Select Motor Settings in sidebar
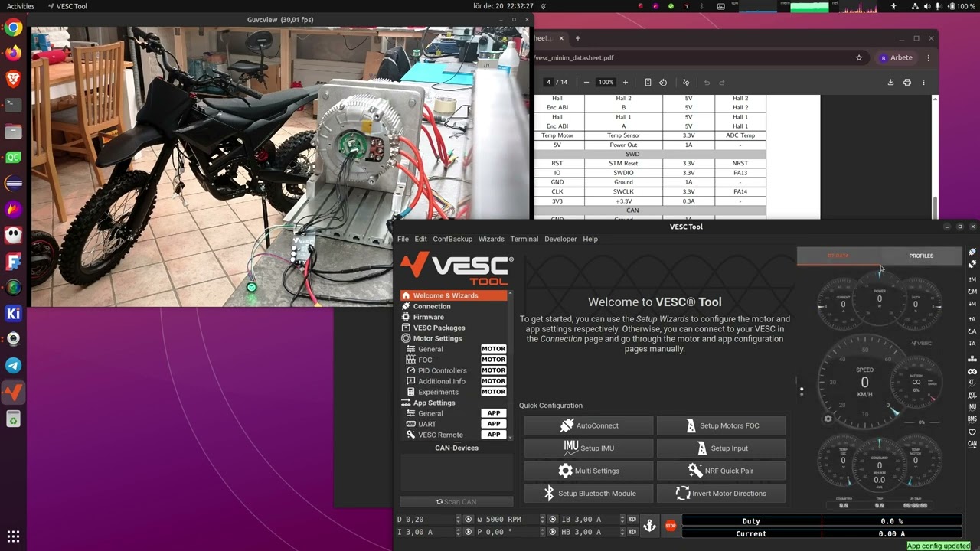Screen dimensions: 980x551 tap(453, 338)
